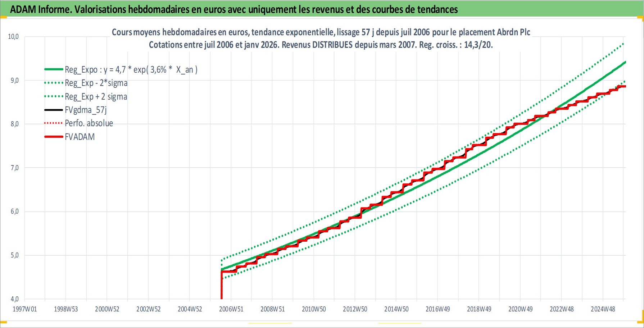
Task: Select x-axis label 2018W49
Action: [x=479, y=309]
